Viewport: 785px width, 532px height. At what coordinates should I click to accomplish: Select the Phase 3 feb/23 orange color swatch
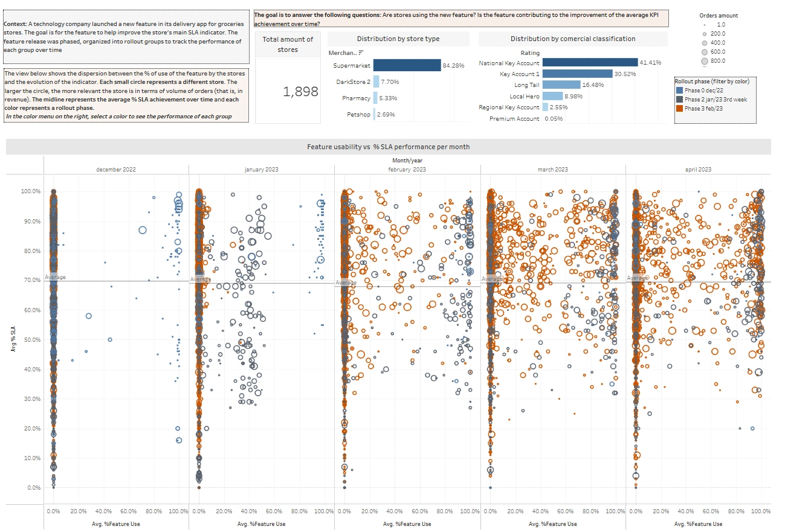click(679, 108)
